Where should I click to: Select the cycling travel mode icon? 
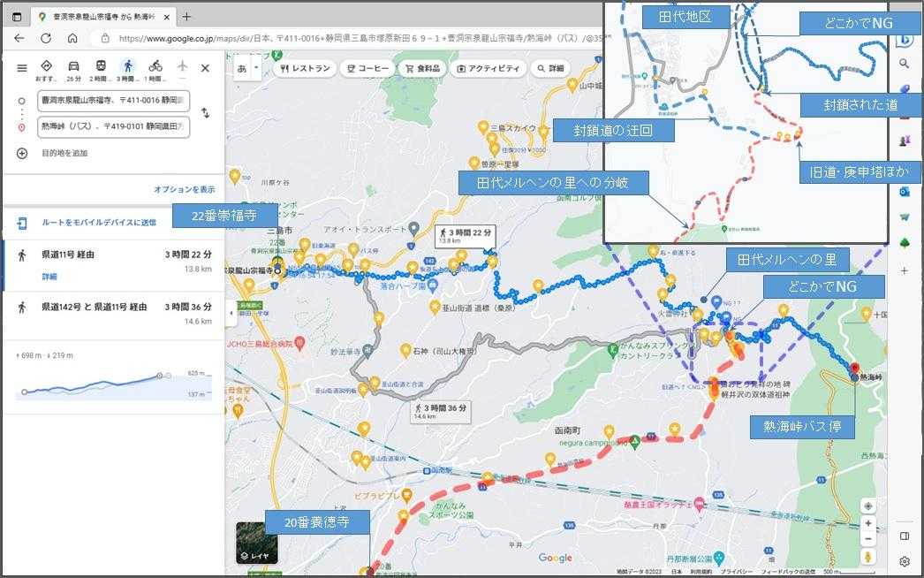[x=155, y=66]
